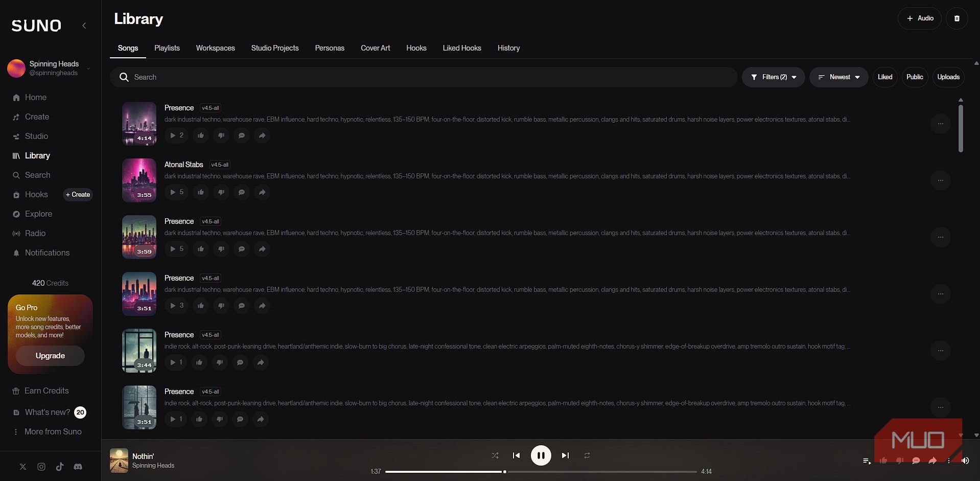The width and height of the screenshot is (980, 481).
Task: Collapse the Suno sidebar with the chevron
Action: tap(84, 26)
